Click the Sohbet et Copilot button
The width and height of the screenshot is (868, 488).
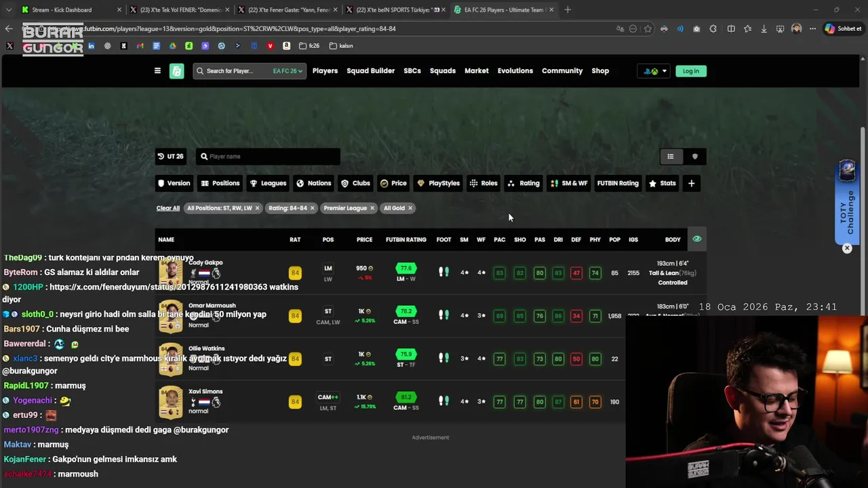842,29
